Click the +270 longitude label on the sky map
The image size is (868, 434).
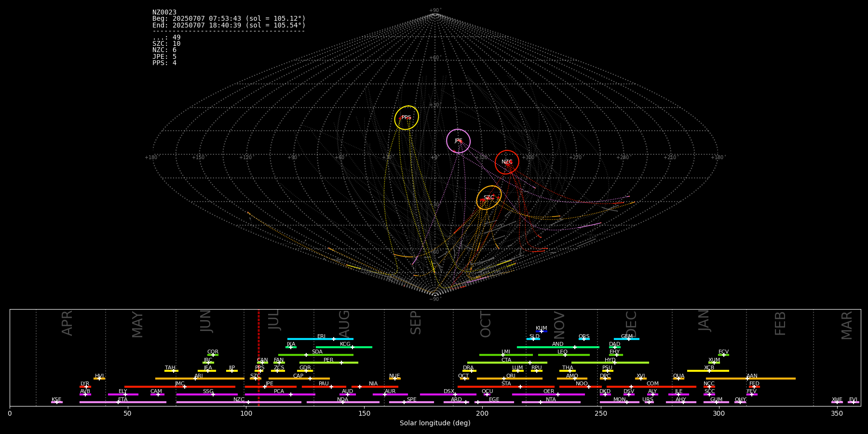575,158
